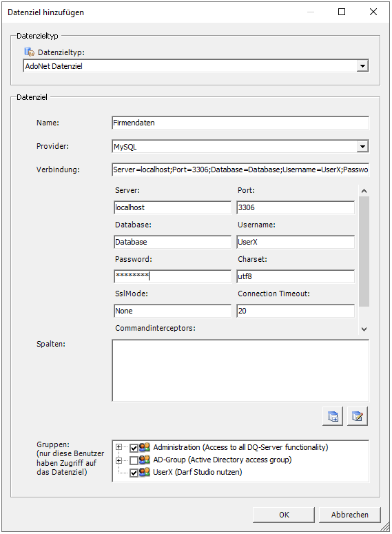
Task: Click the connection settings scrollbar up arrow
Action: [x=364, y=191]
